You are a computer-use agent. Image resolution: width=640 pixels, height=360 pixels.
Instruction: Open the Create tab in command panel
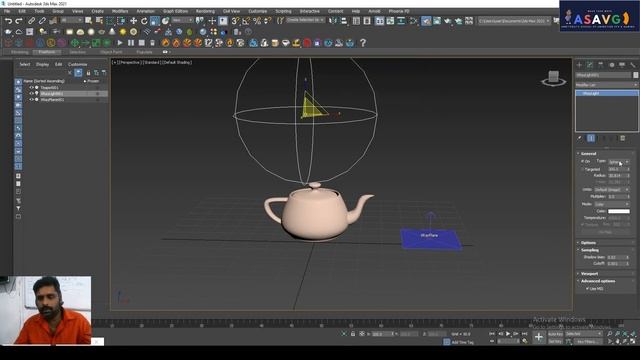(579, 64)
